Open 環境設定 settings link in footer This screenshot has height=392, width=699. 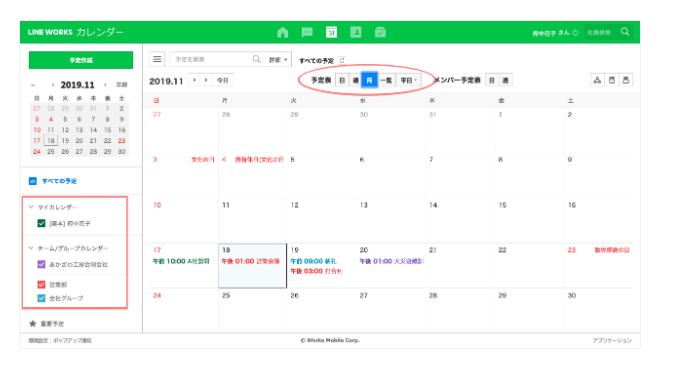click(38, 340)
